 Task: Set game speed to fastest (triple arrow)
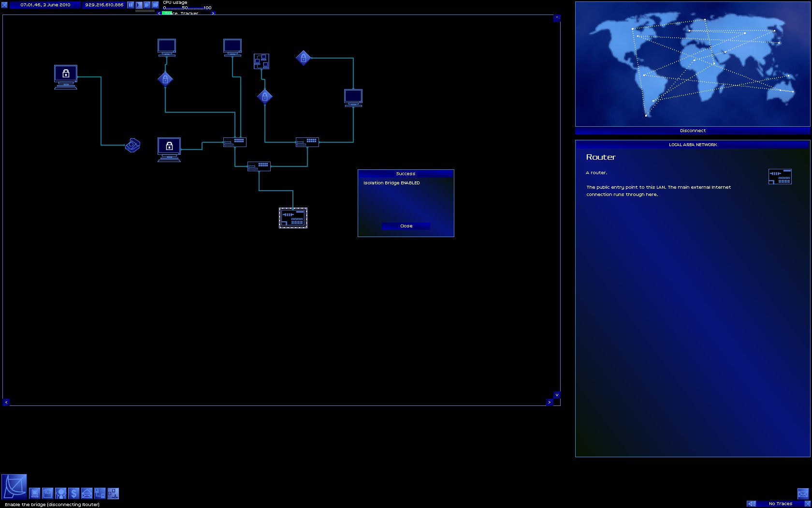coord(155,5)
